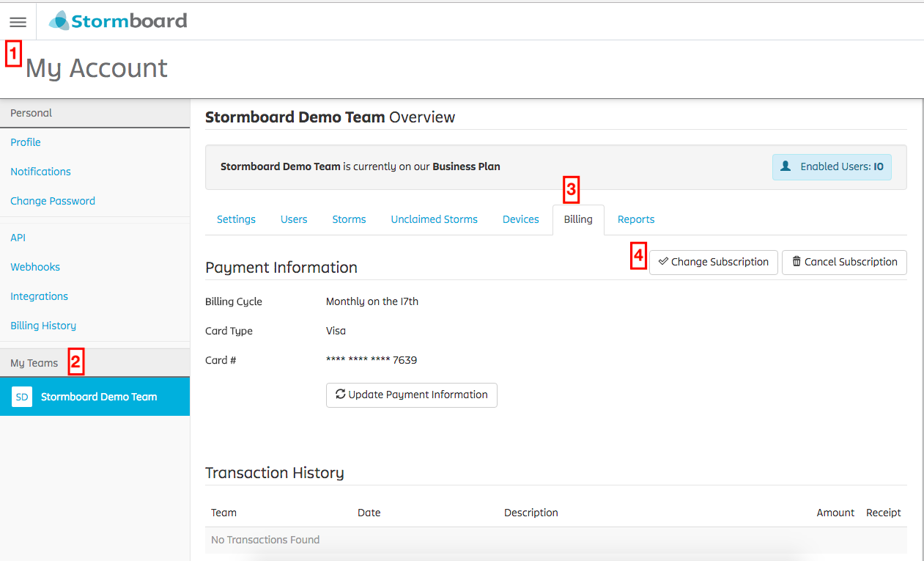Click the Personal section header

point(95,113)
